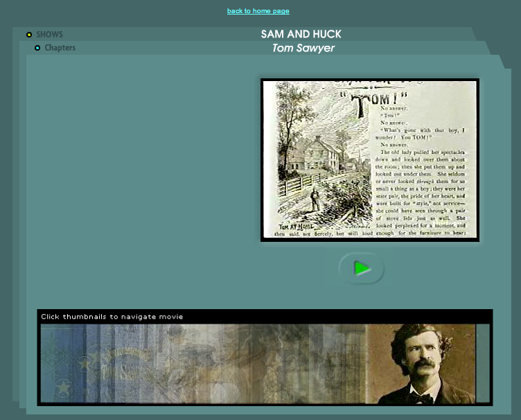Click the 'SAM AND HUCK' show title
Image resolution: width=521 pixels, height=420 pixels.
point(301,34)
